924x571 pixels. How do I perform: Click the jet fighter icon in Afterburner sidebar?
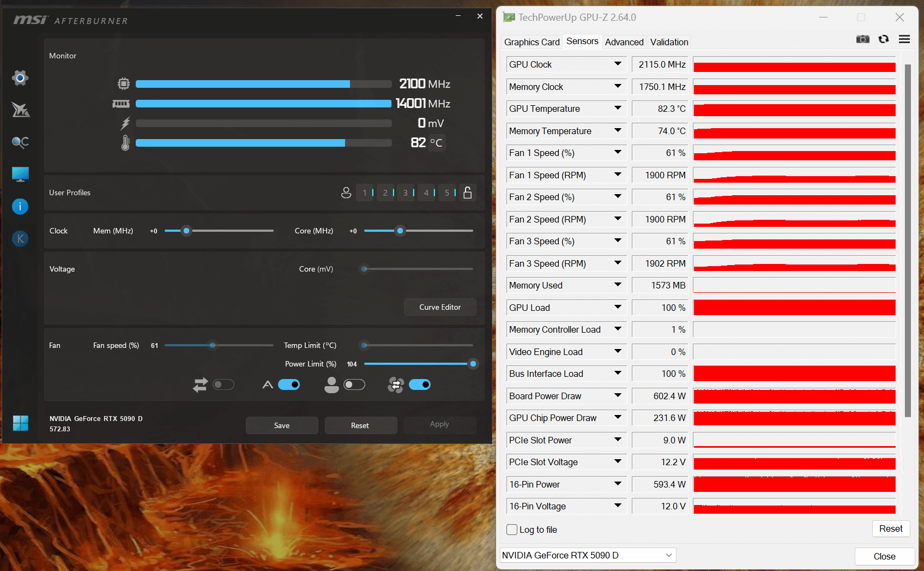click(x=20, y=110)
